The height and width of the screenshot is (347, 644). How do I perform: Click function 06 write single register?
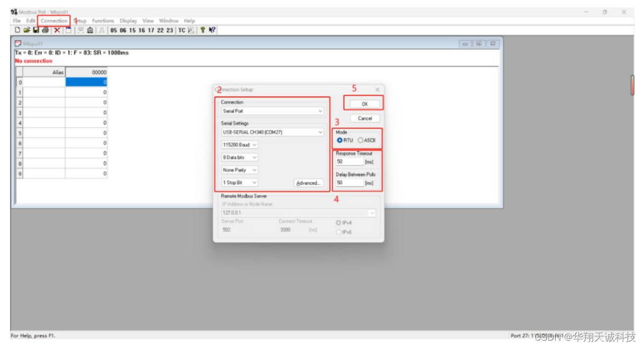123,30
